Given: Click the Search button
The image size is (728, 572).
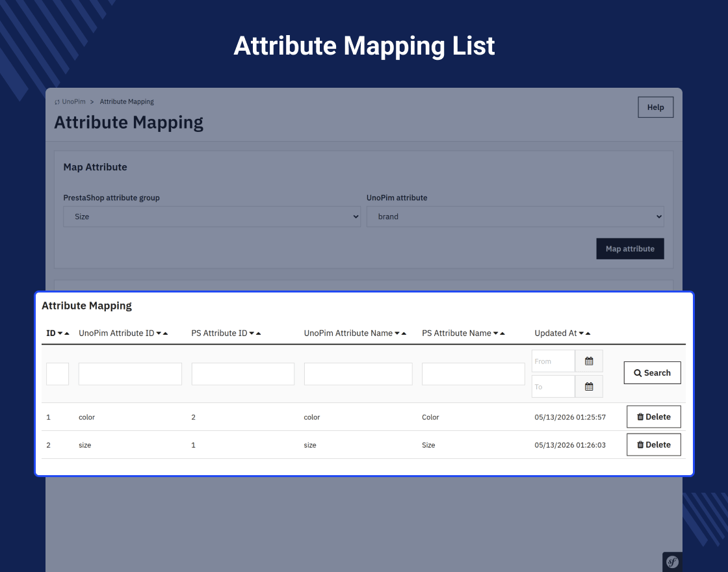Looking at the screenshot, I should click(x=653, y=373).
